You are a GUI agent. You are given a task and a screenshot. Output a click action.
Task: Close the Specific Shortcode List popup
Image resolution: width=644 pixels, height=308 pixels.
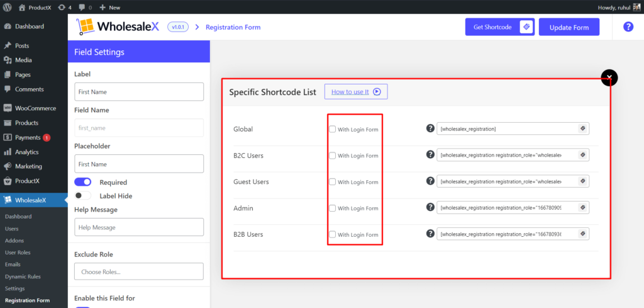[609, 77]
